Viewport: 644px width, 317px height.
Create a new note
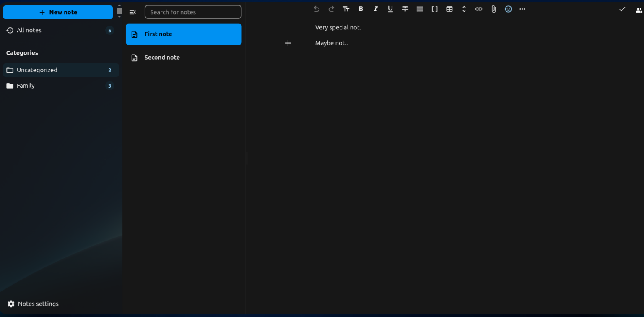58,12
